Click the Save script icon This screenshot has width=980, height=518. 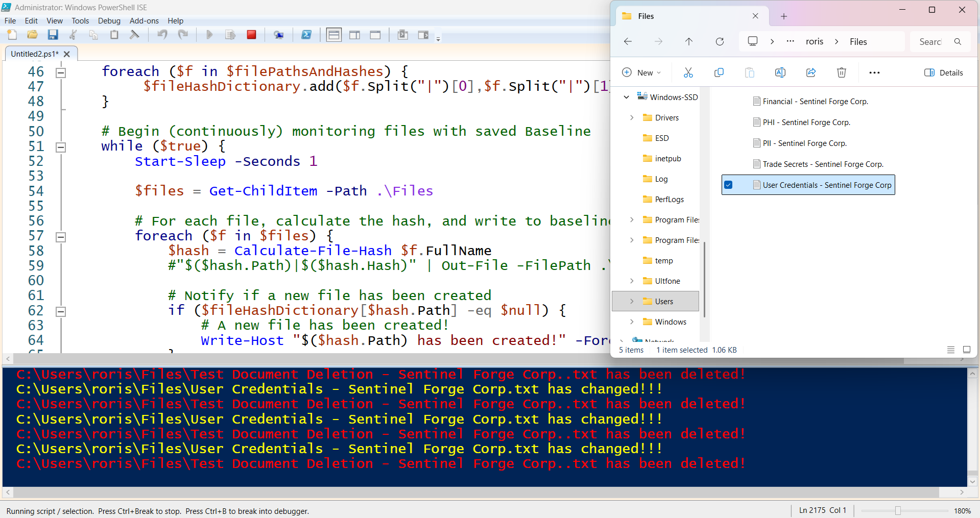[53, 35]
